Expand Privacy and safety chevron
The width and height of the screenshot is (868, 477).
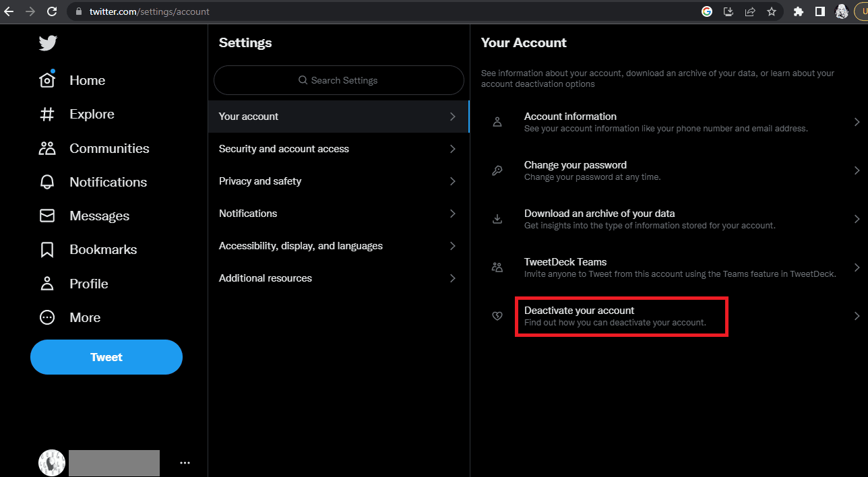453,181
